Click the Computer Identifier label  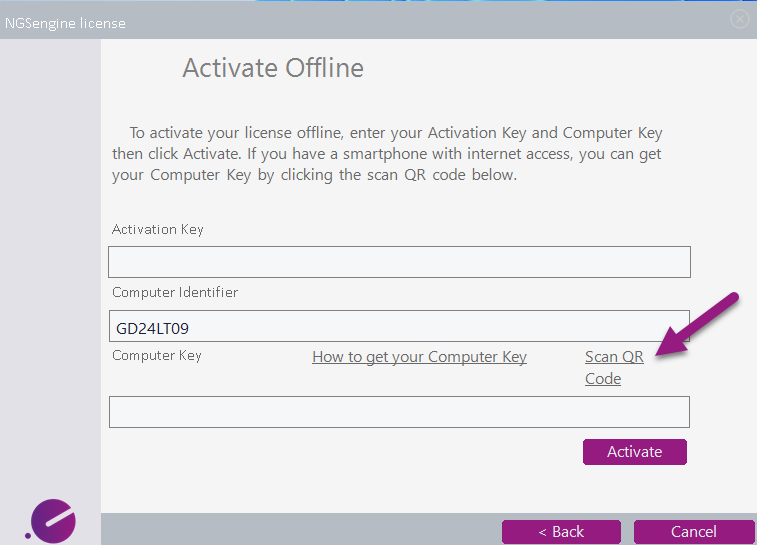(x=175, y=292)
